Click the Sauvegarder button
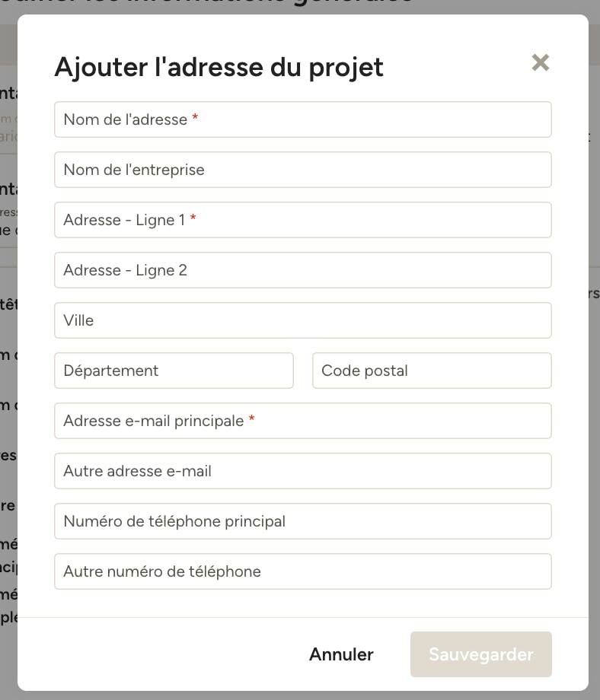The height and width of the screenshot is (700, 600). click(x=481, y=654)
